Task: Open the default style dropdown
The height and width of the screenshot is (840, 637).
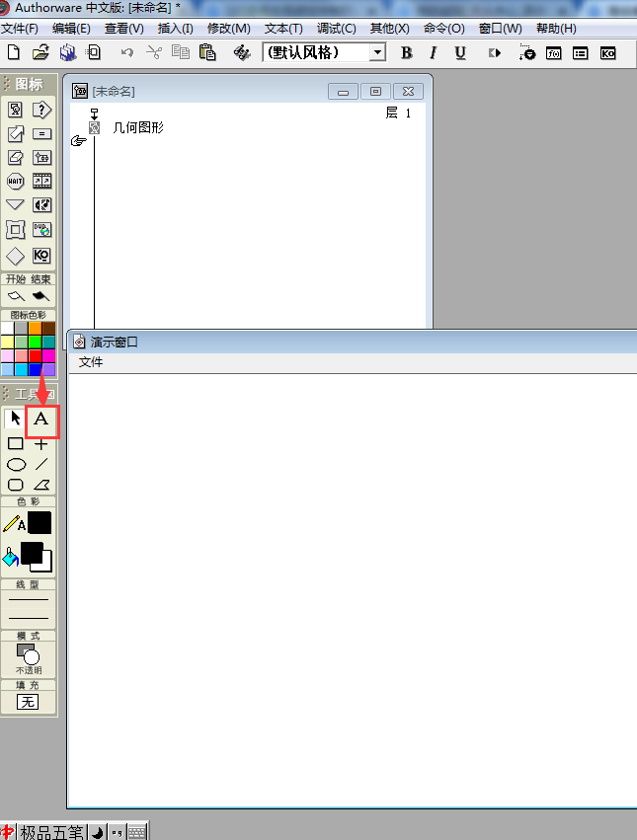Action: (x=377, y=53)
